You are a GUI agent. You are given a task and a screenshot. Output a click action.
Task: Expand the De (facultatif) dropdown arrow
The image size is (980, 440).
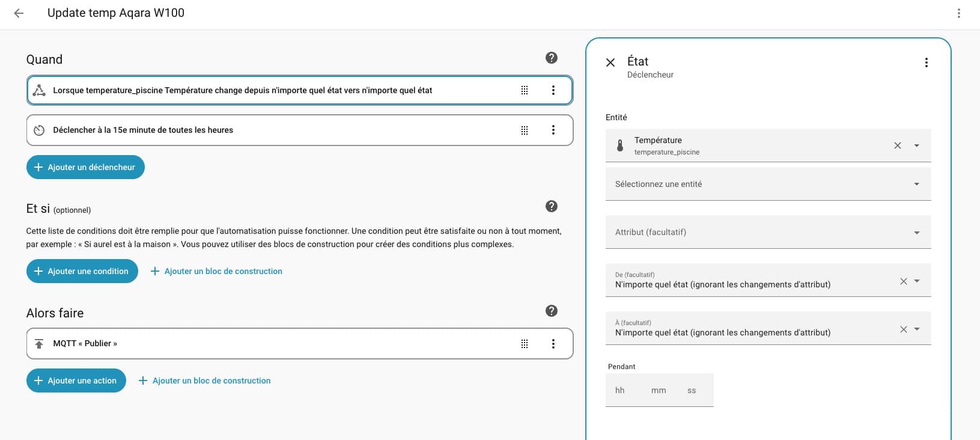[917, 281]
